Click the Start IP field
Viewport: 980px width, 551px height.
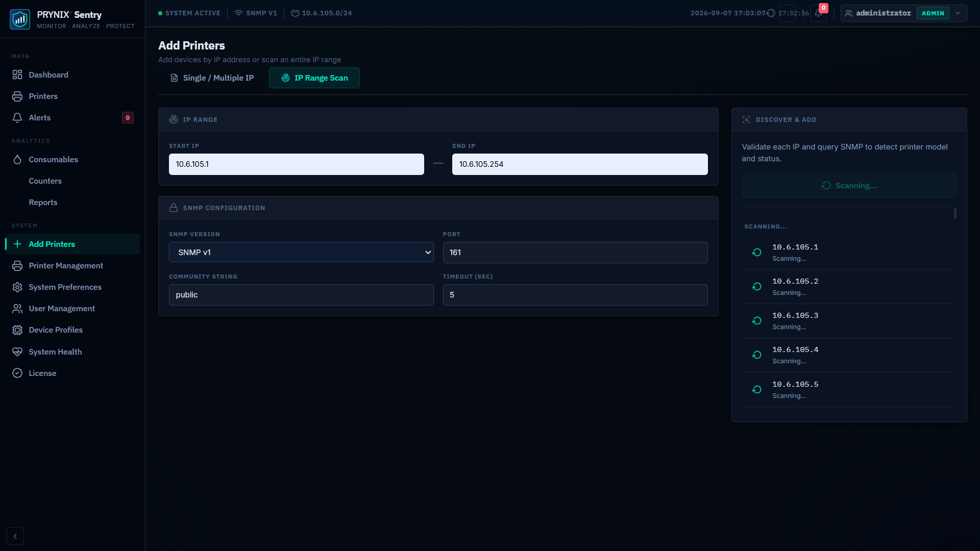[x=297, y=164]
